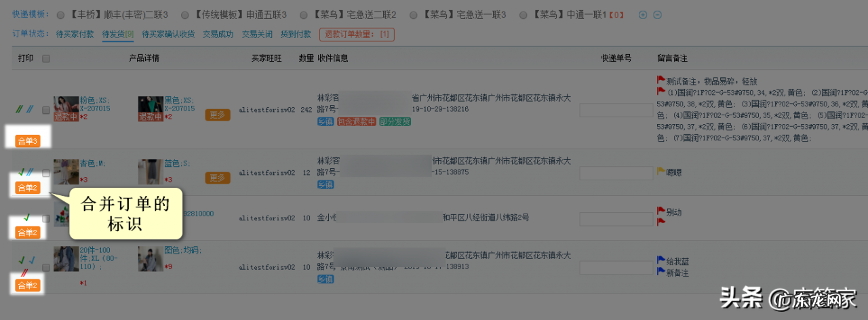
Task: Click blue double-slash print icon on 粉色;XS row
Action: tap(30, 108)
